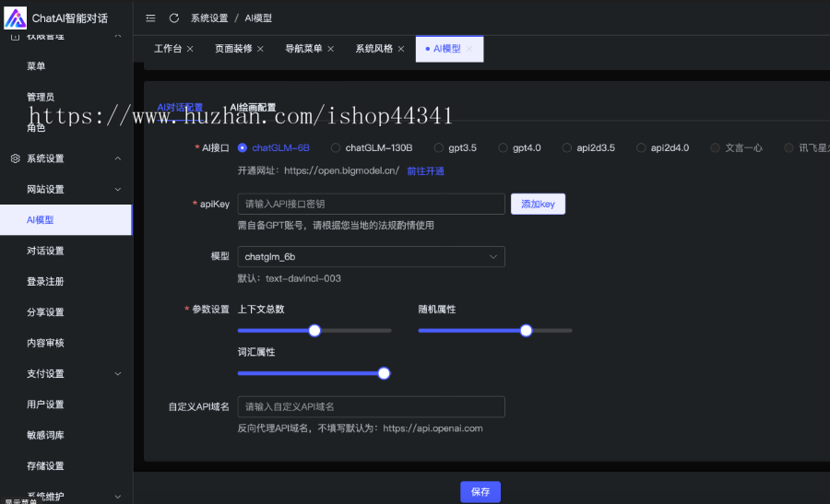Close the 导航菜单 tab
830x504 pixels.
point(331,49)
